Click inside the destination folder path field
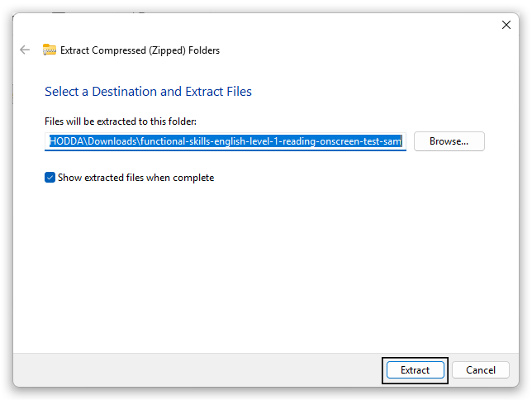532x400 pixels. pos(226,141)
